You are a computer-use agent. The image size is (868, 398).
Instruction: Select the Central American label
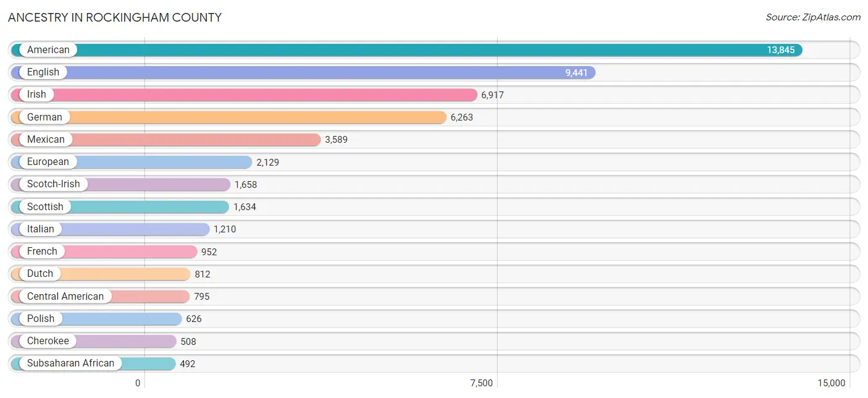click(x=65, y=296)
